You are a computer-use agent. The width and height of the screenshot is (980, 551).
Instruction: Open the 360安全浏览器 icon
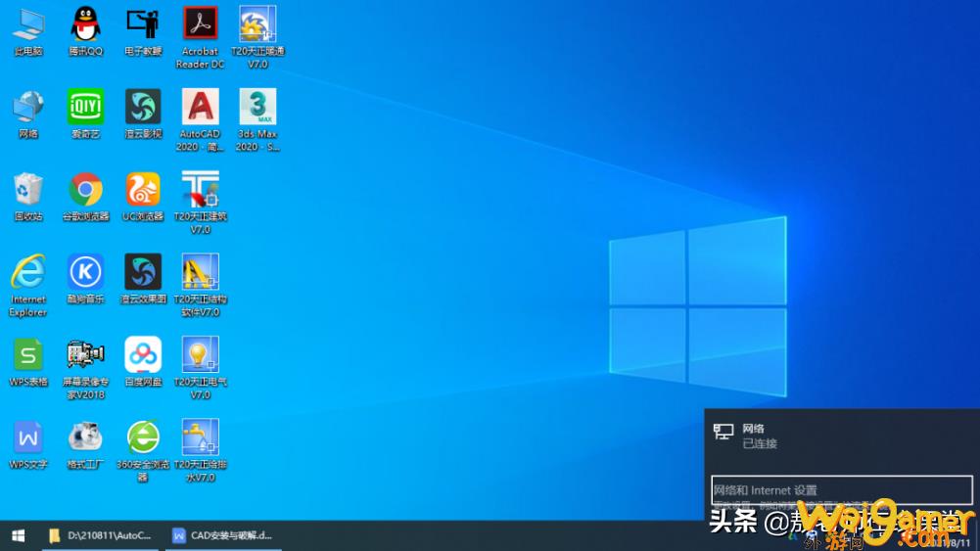point(143,450)
